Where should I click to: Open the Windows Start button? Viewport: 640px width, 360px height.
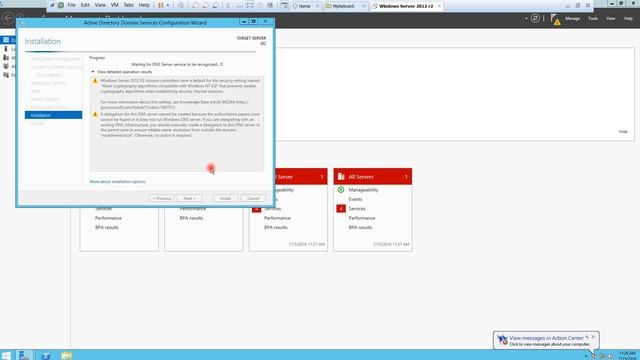click(6, 355)
